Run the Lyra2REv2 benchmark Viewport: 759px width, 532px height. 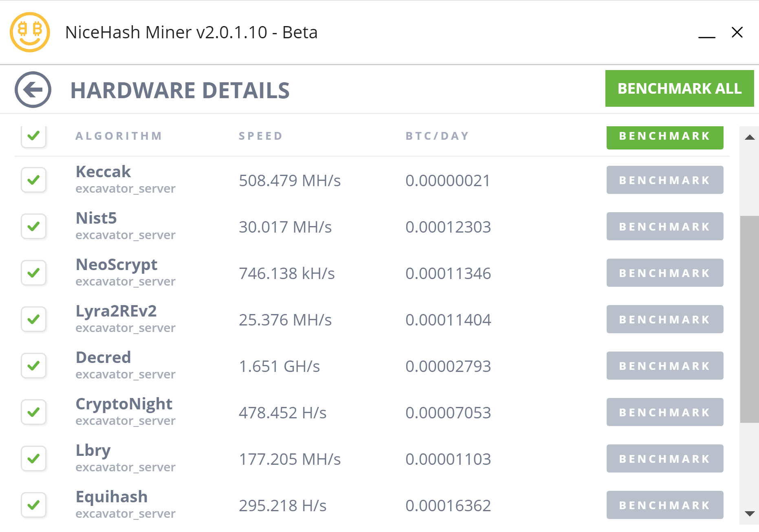(664, 319)
